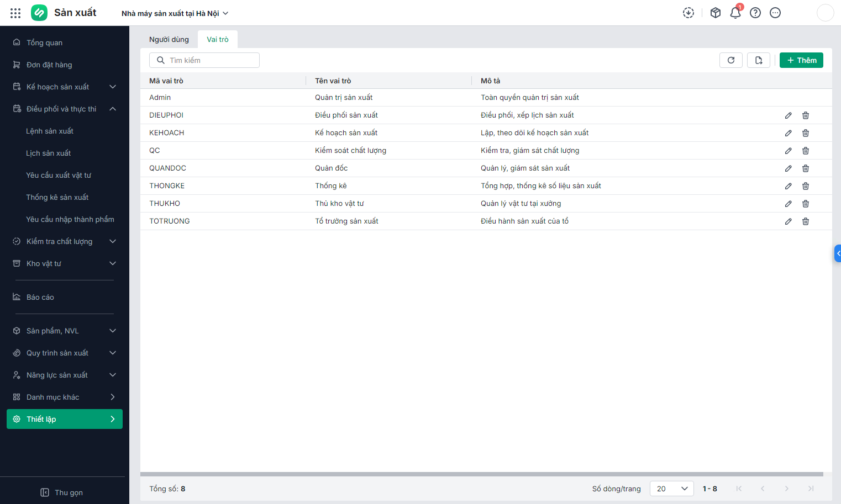The width and height of the screenshot is (841, 504).
Task: Open Lệnh sản xuất in sidebar
Action: pos(50,131)
